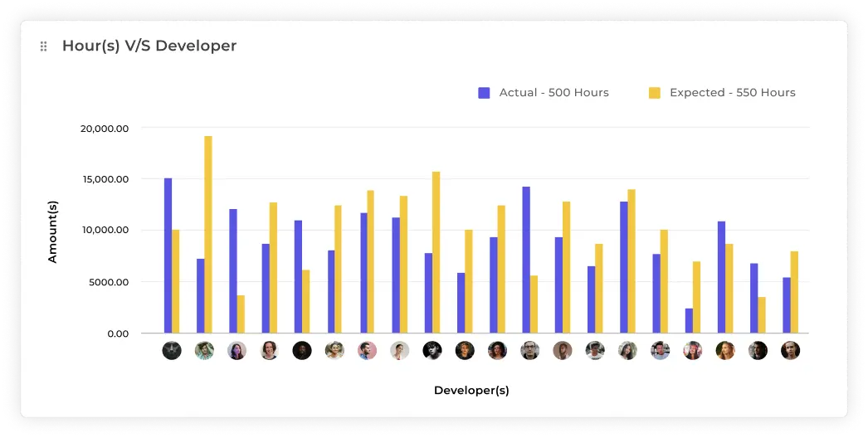Select the third developer avatar from left
868x438 pixels.
click(x=237, y=351)
